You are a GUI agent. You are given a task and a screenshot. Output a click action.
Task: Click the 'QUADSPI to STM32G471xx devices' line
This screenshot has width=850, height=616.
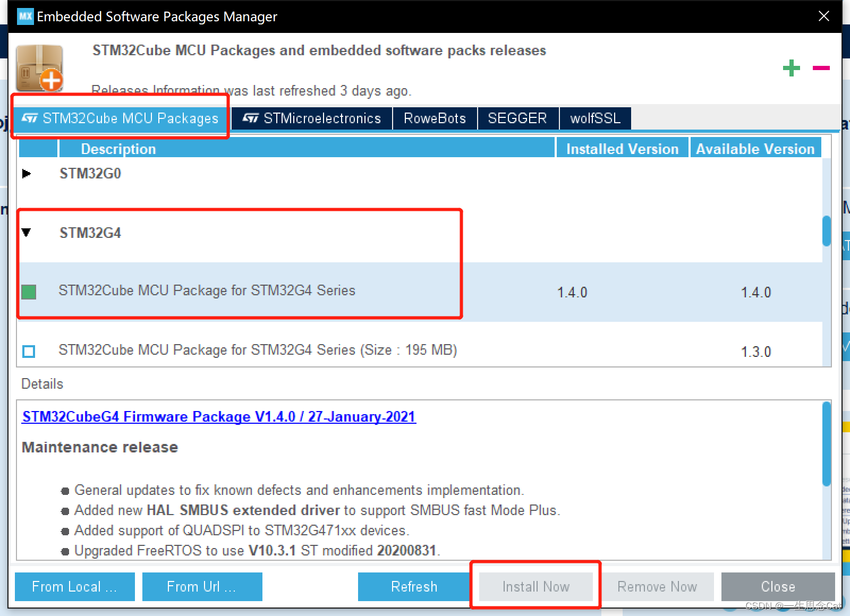[x=242, y=531]
